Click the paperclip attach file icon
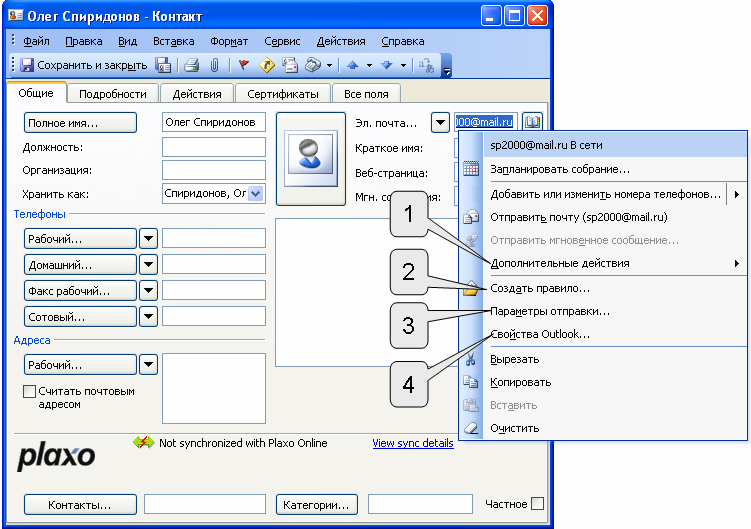This screenshot has width=751, height=529. click(x=214, y=65)
